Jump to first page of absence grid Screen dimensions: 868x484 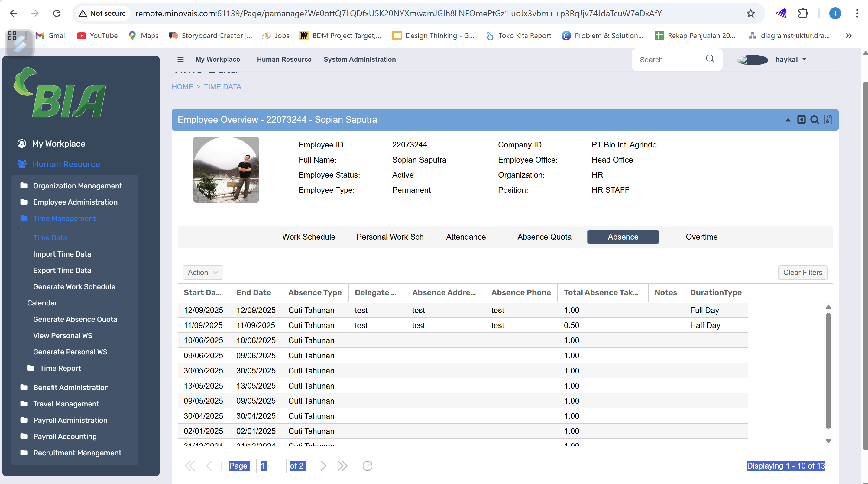[x=190, y=466]
